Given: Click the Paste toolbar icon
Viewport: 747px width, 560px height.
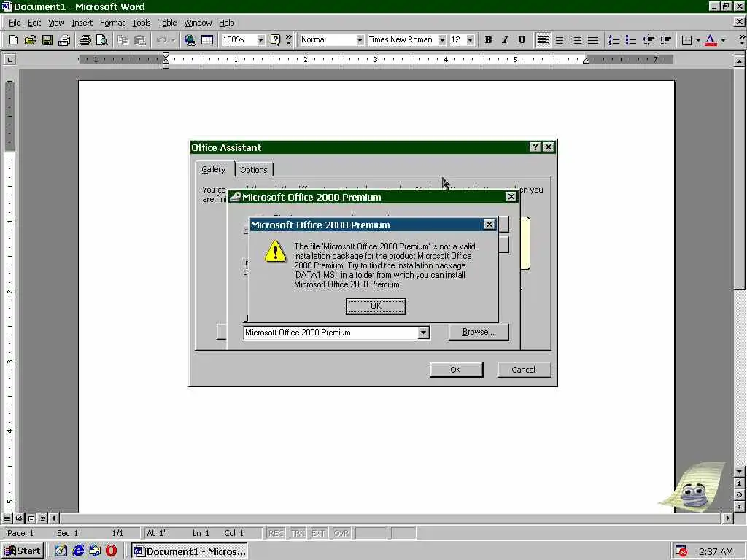Looking at the screenshot, I should point(139,40).
